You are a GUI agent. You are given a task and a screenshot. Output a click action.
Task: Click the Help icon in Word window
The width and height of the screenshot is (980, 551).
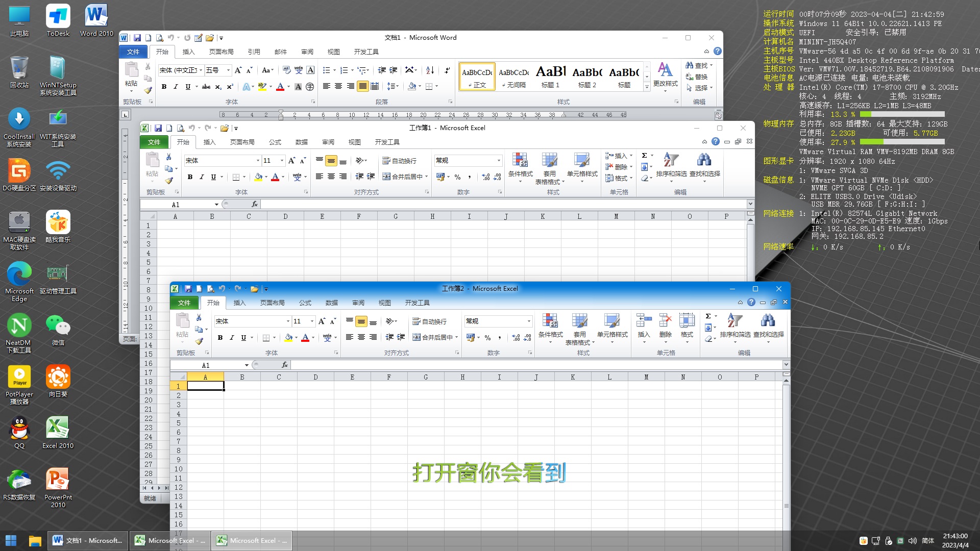point(718,51)
